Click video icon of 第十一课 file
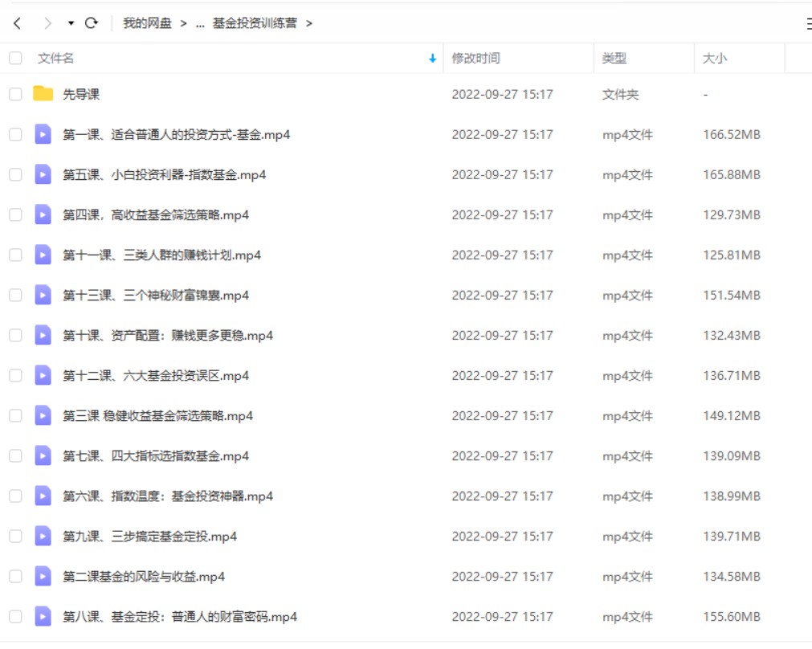 click(x=43, y=255)
